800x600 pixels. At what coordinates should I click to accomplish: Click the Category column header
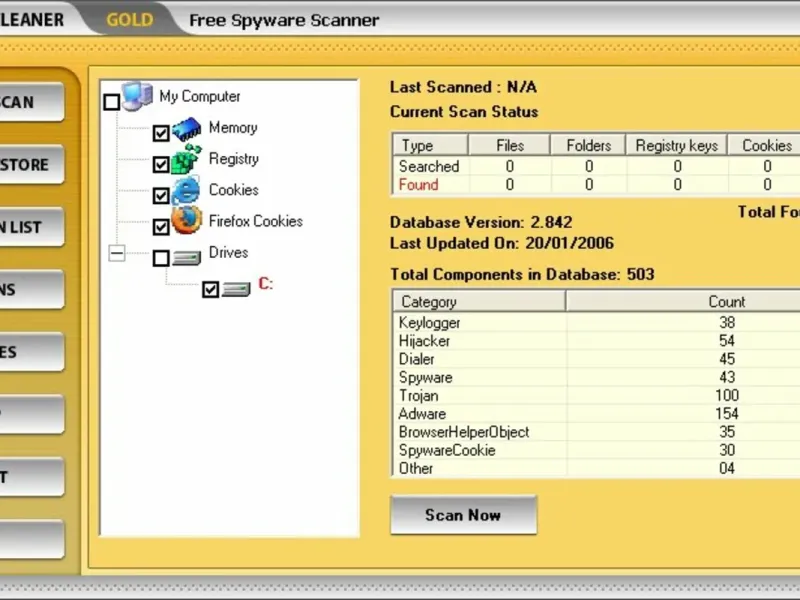click(x=479, y=302)
